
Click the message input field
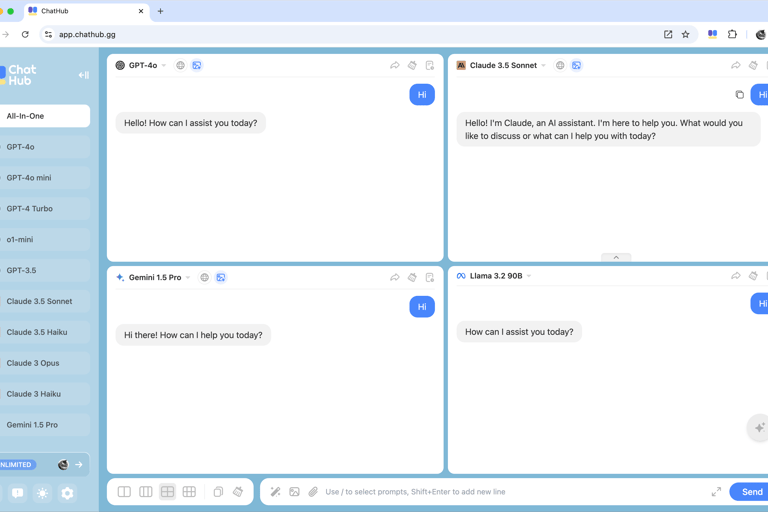pos(514,491)
